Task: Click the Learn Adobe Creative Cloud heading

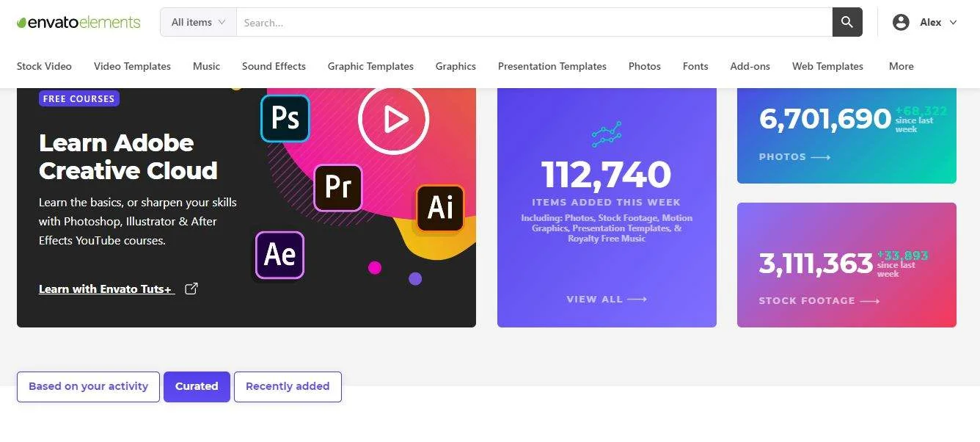Action: pos(128,156)
